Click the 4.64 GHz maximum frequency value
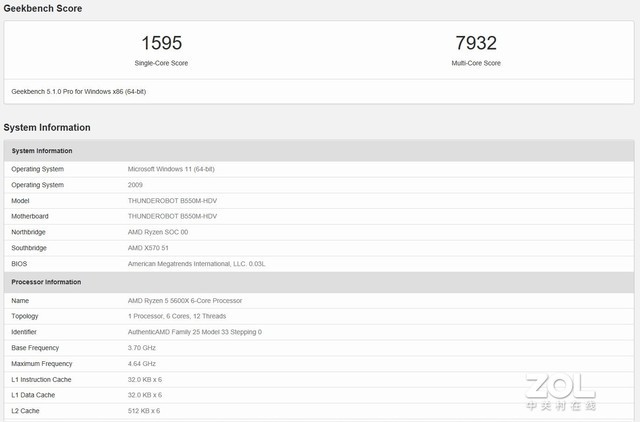 point(142,364)
